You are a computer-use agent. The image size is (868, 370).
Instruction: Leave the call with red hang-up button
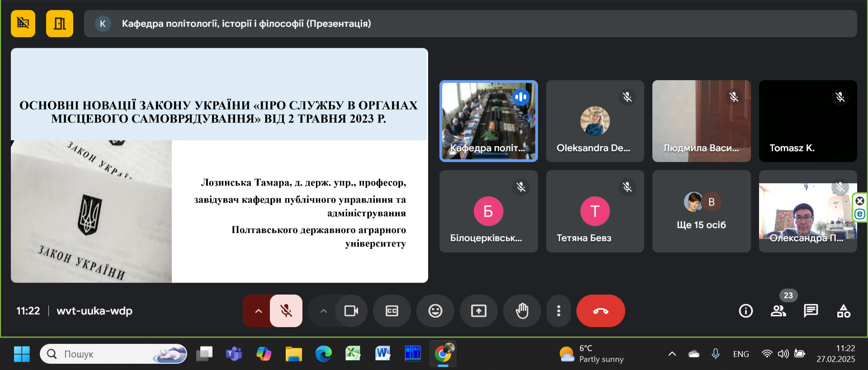(x=600, y=311)
